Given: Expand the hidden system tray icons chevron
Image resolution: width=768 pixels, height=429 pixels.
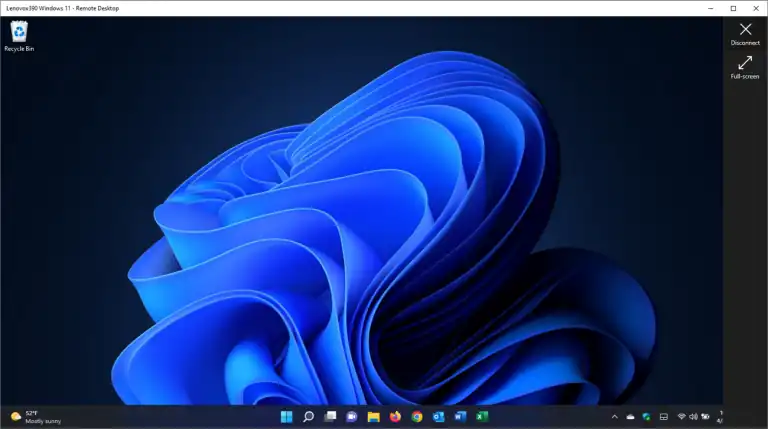Looking at the screenshot, I should coord(615,417).
